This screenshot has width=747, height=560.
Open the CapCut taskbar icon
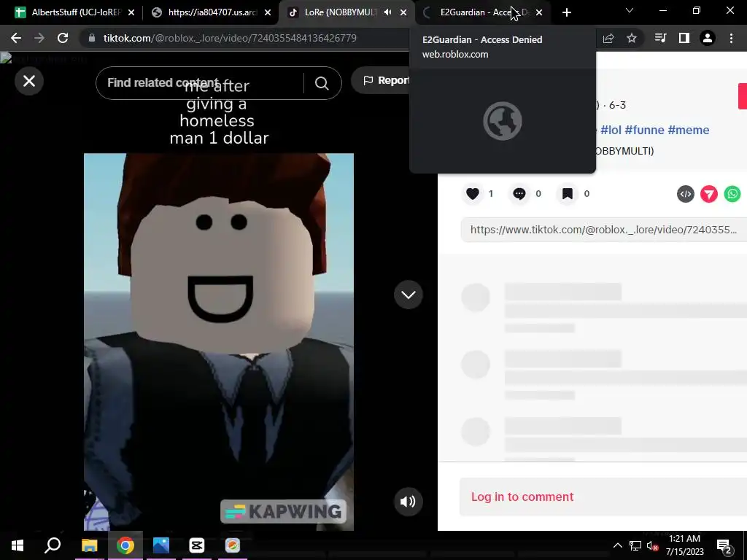197,545
